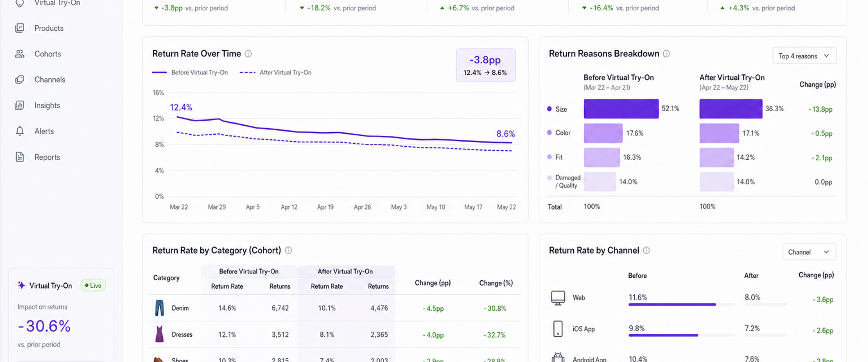
Task: Click the +6.7% vs. prior period indicator
Action: [477, 8]
